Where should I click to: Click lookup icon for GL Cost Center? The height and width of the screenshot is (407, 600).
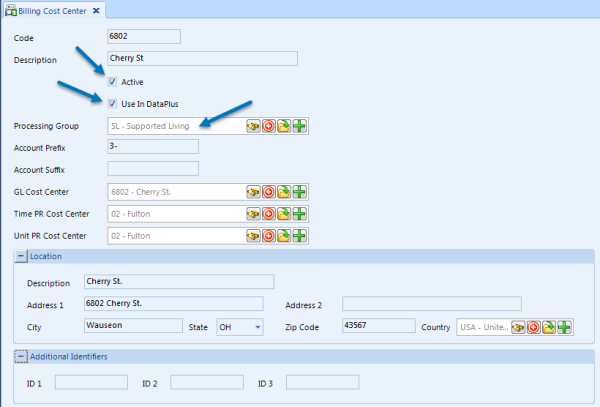click(254, 191)
